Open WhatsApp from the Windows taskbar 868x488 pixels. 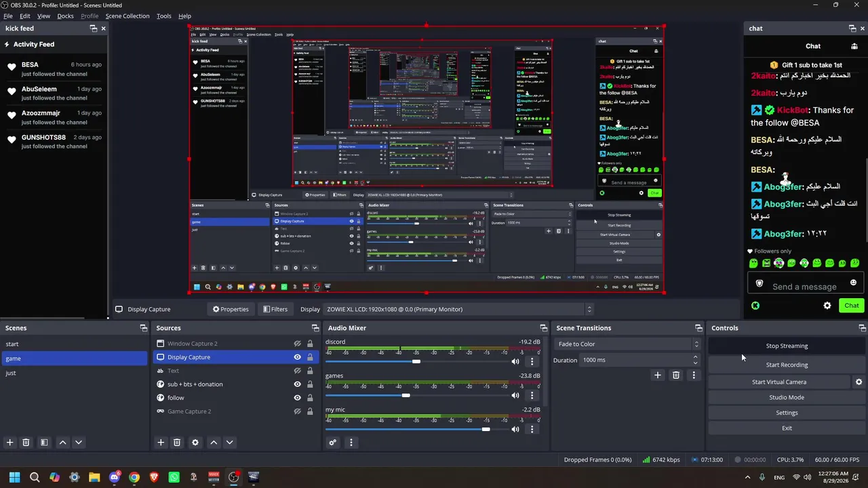(x=174, y=477)
